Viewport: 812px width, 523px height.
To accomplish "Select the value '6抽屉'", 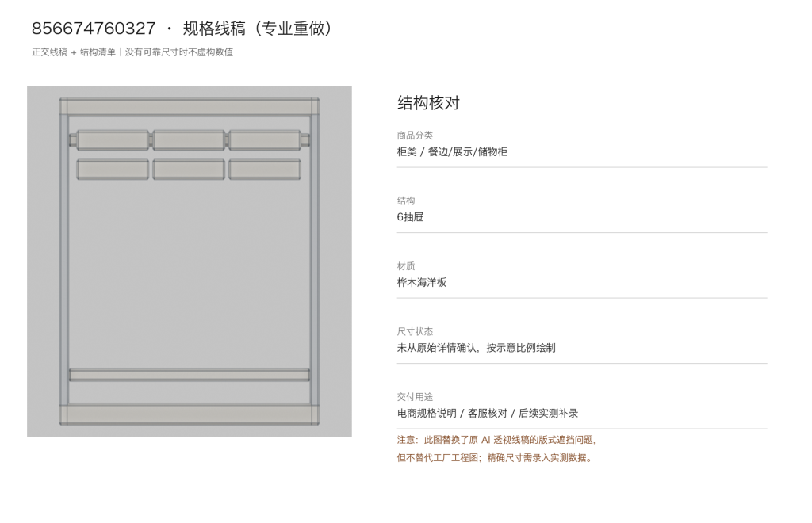I will [x=410, y=217].
